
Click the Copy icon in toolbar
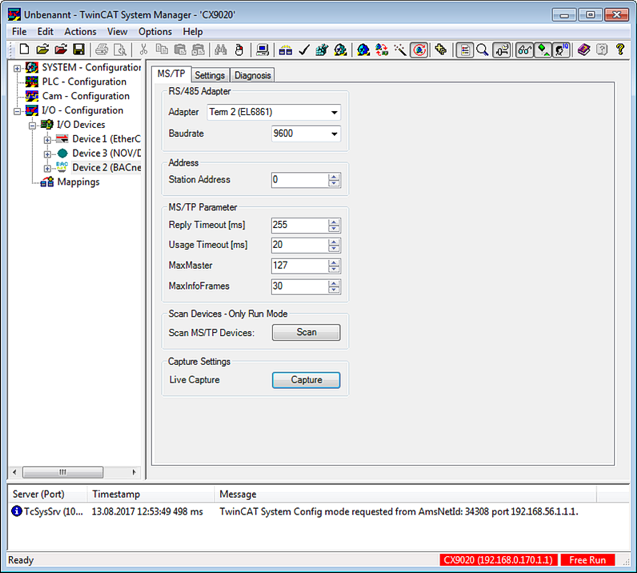tap(162, 50)
